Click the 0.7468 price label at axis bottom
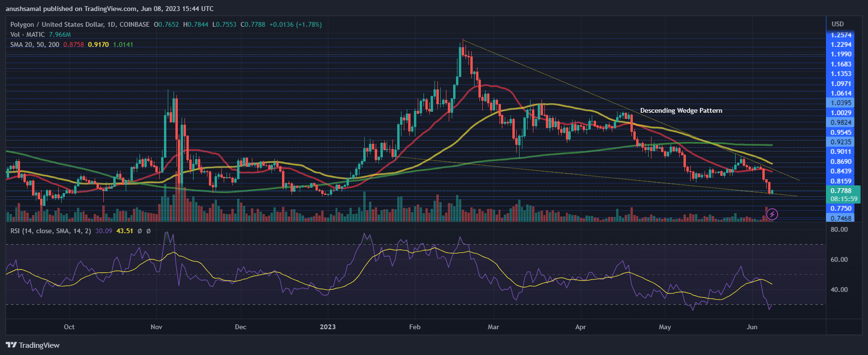The image size is (868, 355). 841,218
